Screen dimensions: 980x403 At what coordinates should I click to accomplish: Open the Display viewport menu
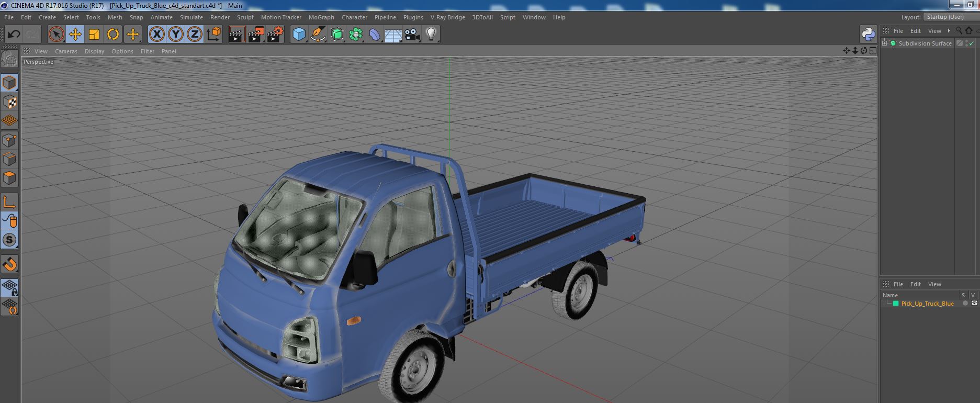(94, 51)
